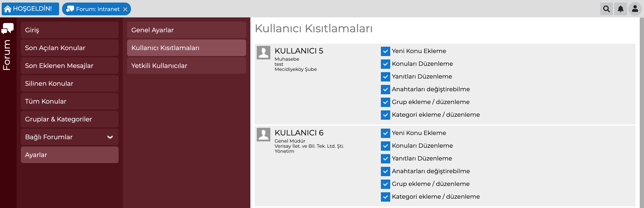Toggle Grup ekleme / düzenleme for KULLANICI 6
The width and height of the screenshot is (644, 208).
(x=385, y=184)
